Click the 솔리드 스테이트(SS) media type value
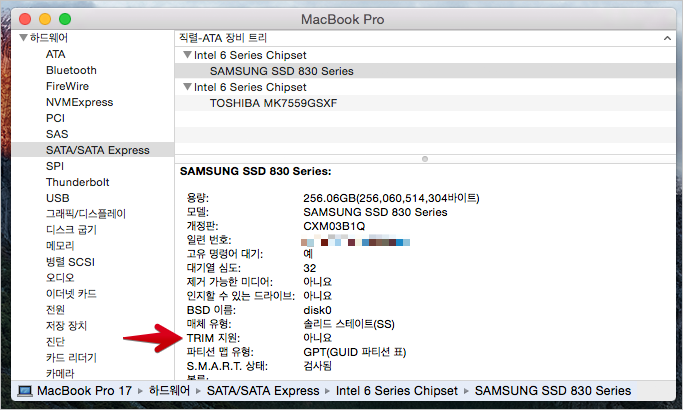The image size is (683, 410). [349, 324]
